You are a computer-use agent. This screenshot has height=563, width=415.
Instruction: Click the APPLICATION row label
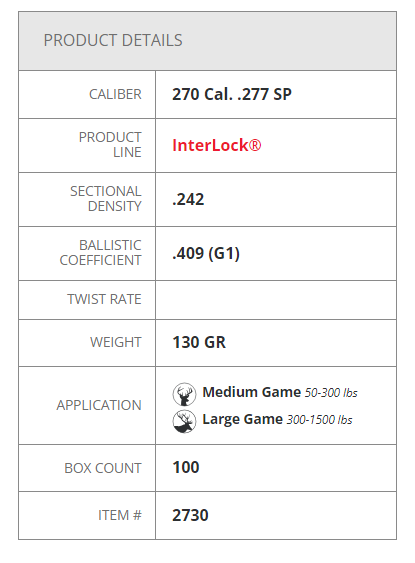pos(99,405)
